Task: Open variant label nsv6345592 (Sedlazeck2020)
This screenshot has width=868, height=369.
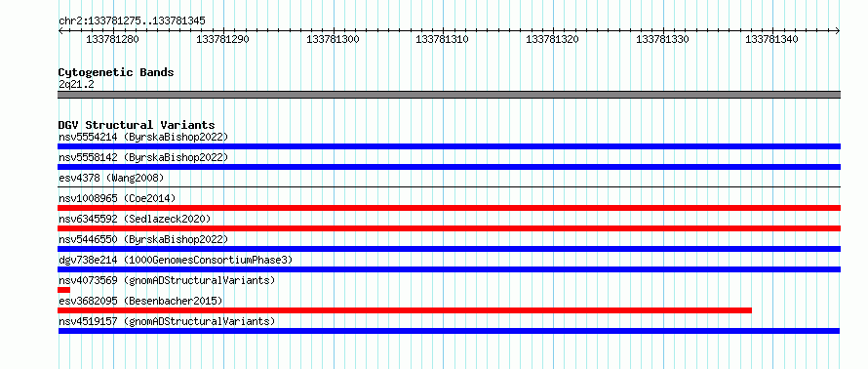Action: (x=135, y=219)
